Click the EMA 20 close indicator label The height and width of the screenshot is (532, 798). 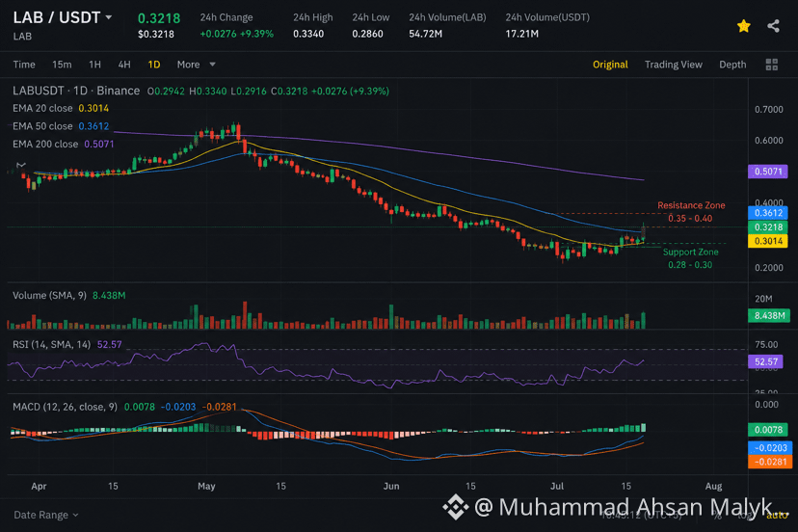pos(42,108)
